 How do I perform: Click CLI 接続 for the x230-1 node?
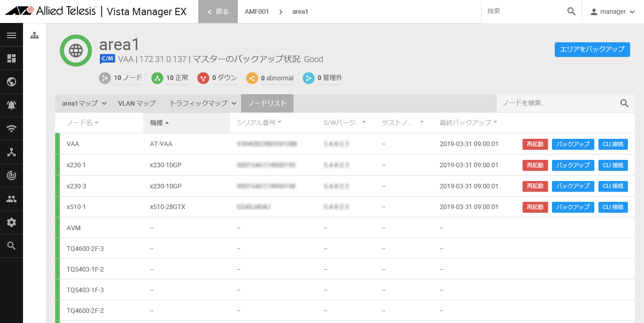[x=613, y=165]
